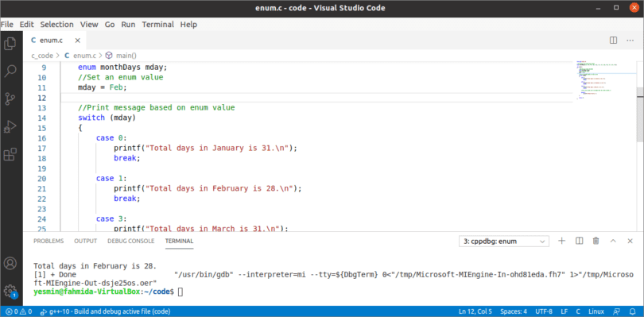This screenshot has height=317, width=644.
Task: Kill terminal with trash icon
Action: [x=596, y=241]
